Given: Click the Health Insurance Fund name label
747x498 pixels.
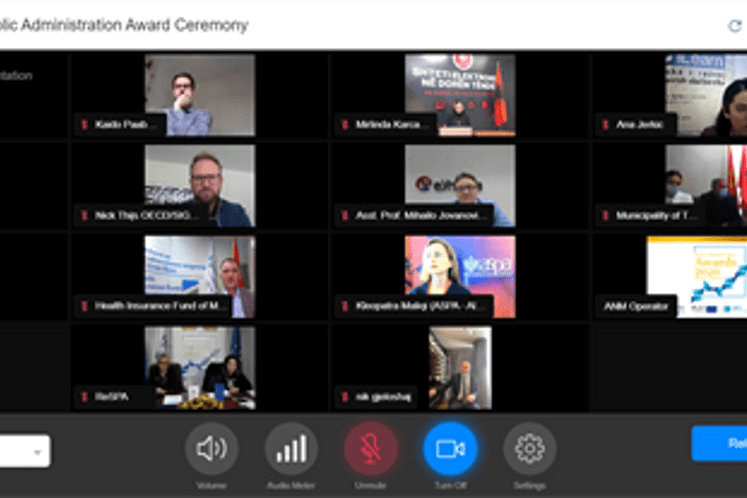Looking at the screenshot, I should coord(160,306).
